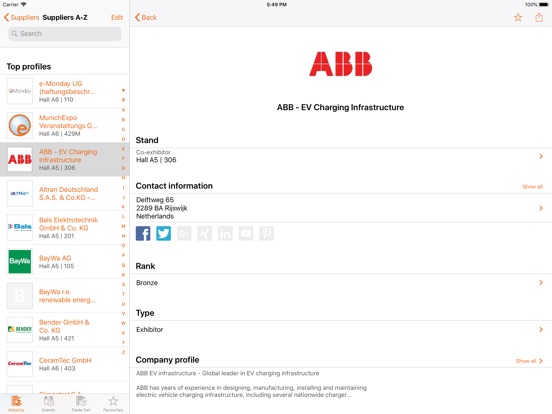552x414 pixels.
Task: Expand the Bronze rank row chevron
Action: pos(541,283)
